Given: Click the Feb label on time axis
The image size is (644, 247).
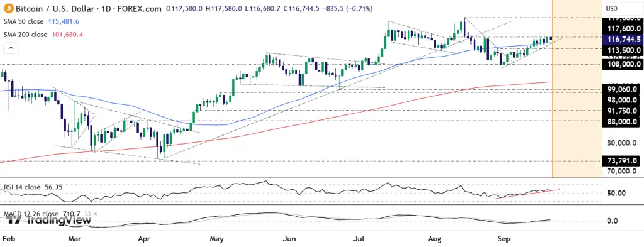Looking at the screenshot, I should 8,238.
